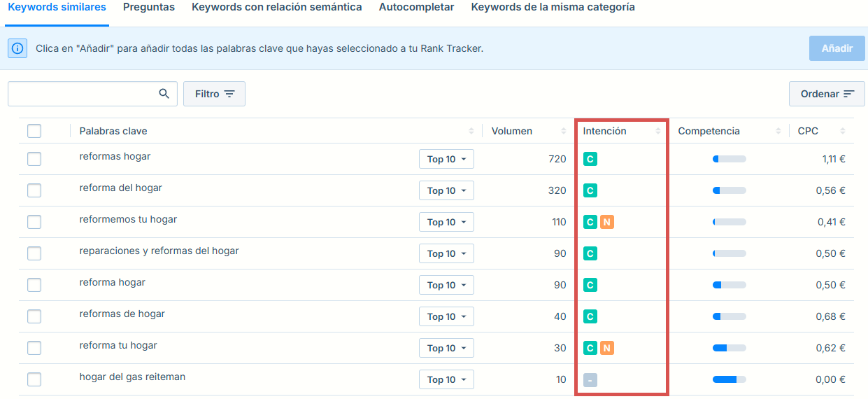Screen dimensions: 868x399
Task: Sort by CPC column arrows
Action: coord(843,131)
